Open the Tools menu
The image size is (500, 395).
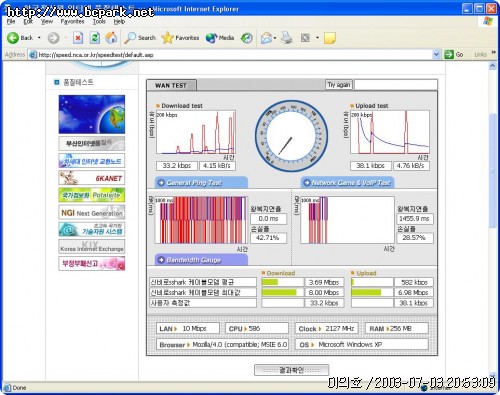99,22
